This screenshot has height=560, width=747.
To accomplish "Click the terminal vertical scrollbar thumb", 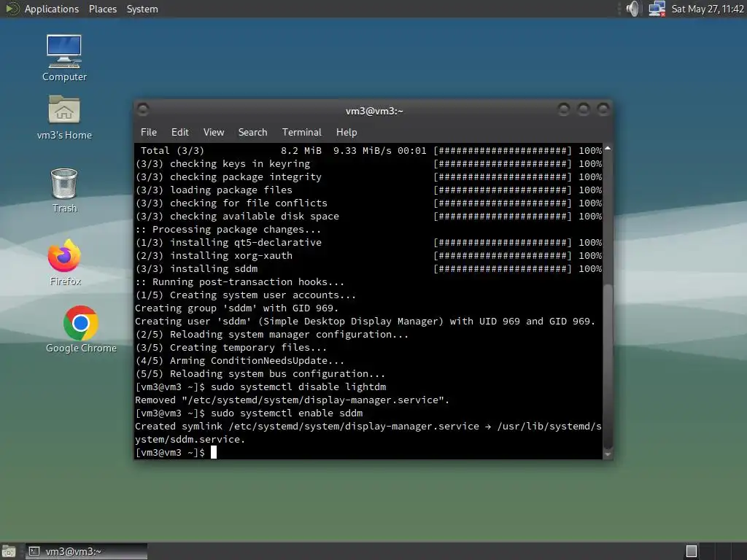I will [x=608, y=366].
